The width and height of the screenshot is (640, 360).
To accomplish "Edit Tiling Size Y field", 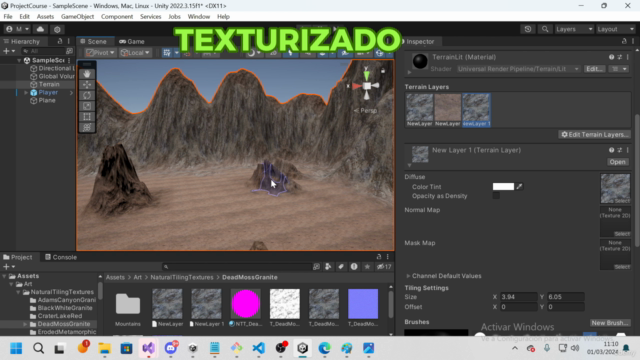I will [x=566, y=297].
